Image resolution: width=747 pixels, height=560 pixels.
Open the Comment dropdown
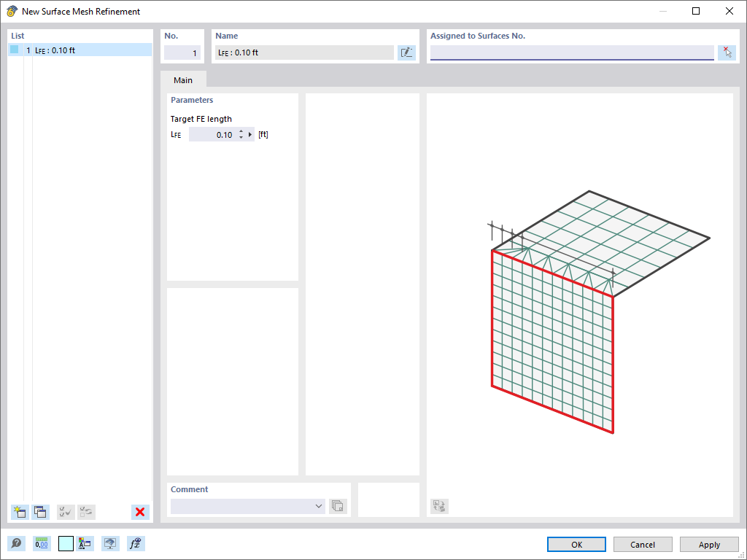pos(318,506)
